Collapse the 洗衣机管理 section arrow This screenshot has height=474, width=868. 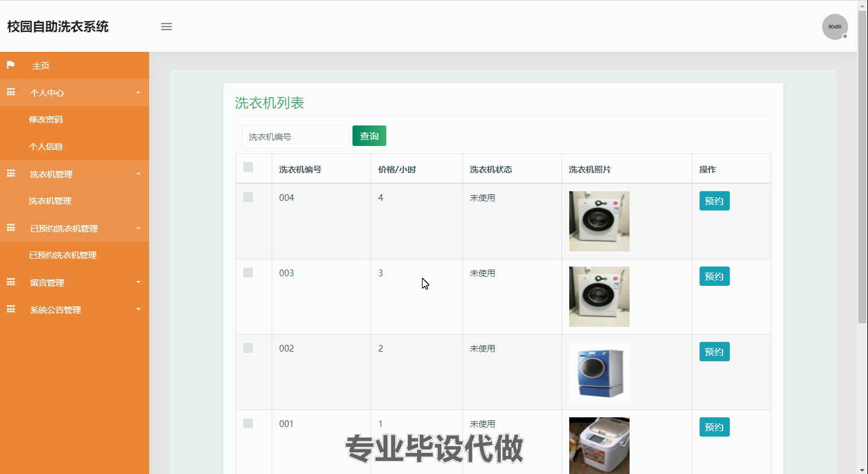point(138,174)
